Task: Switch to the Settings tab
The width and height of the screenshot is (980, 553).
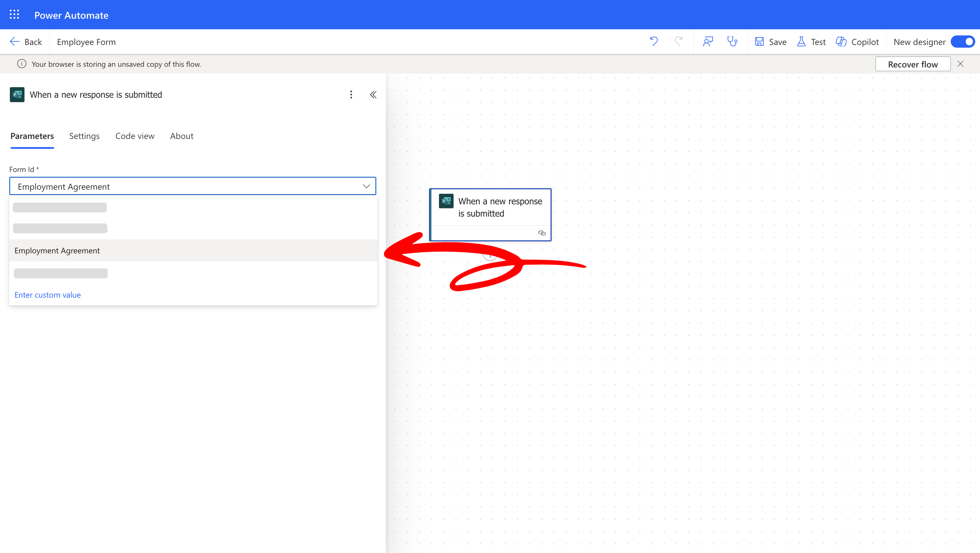Action: click(x=84, y=136)
